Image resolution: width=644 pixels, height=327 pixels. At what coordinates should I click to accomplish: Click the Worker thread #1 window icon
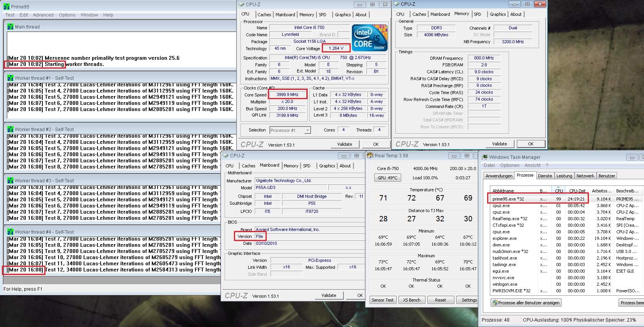10,78
